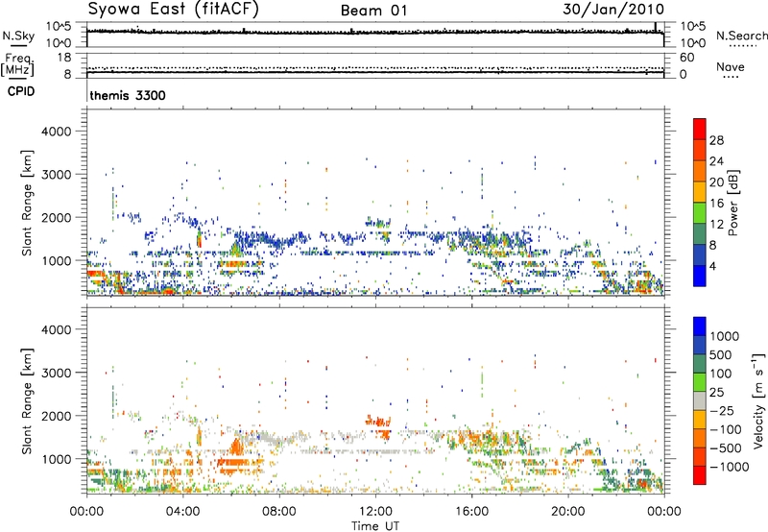Select the "Freq. [MHz]" axis label
Screen dimensions: 768x532
(17, 64)
